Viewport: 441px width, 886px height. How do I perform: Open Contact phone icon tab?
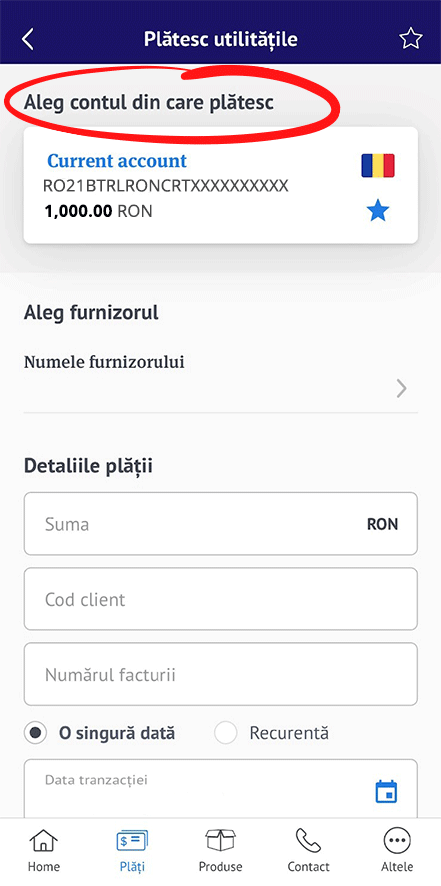(x=308, y=851)
